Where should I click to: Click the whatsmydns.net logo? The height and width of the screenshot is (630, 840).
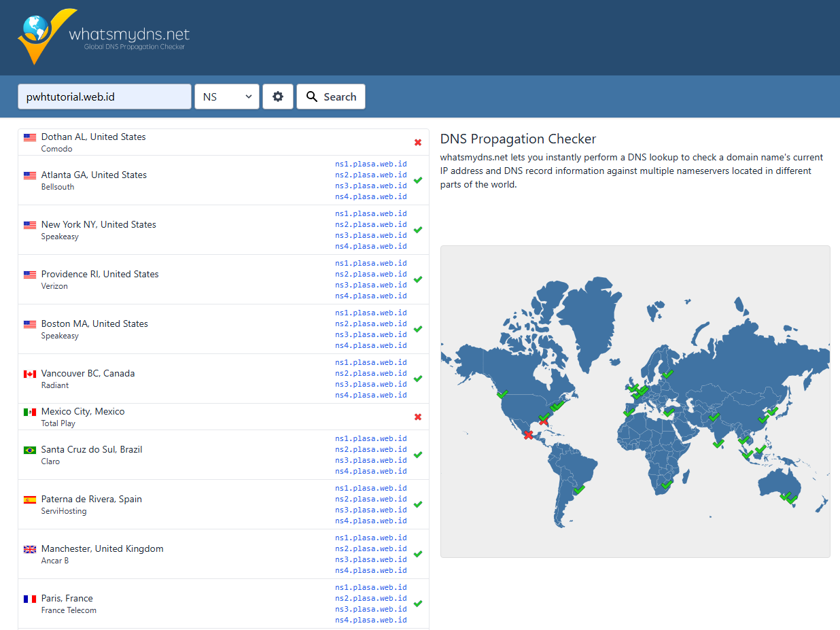click(x=103, y=37)
